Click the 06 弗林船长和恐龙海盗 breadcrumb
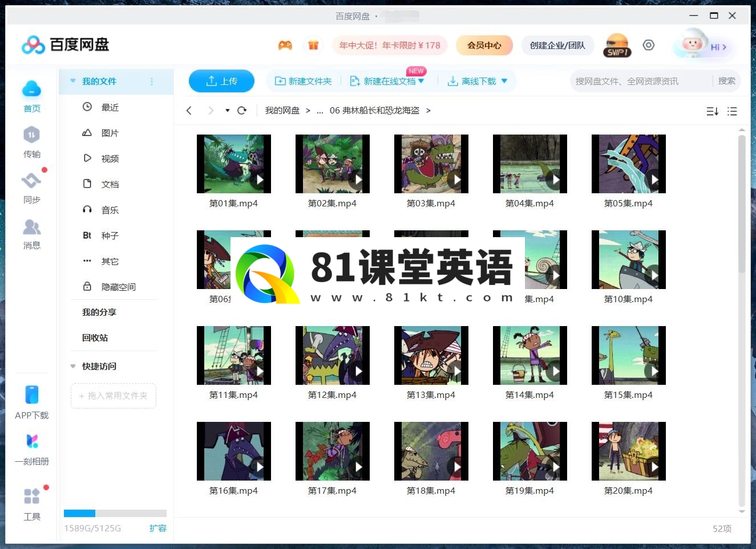Viewport: 756px width, 549px height. click(374, 111)
